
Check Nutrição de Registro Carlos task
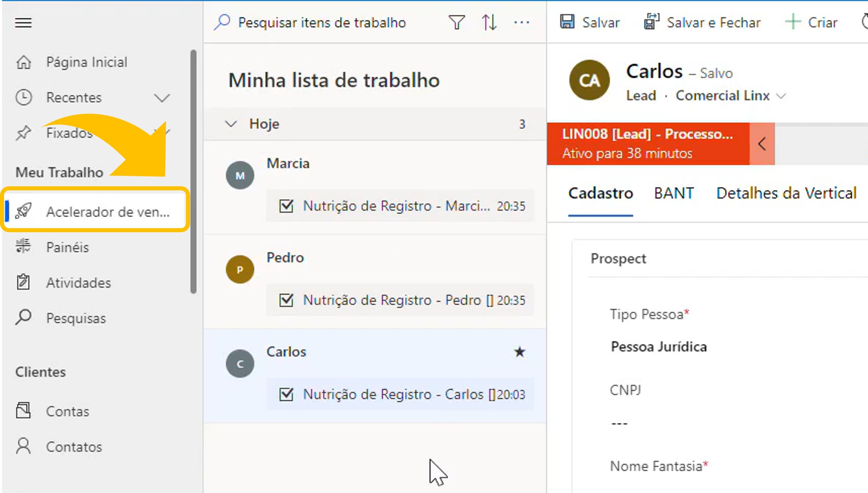287,394
